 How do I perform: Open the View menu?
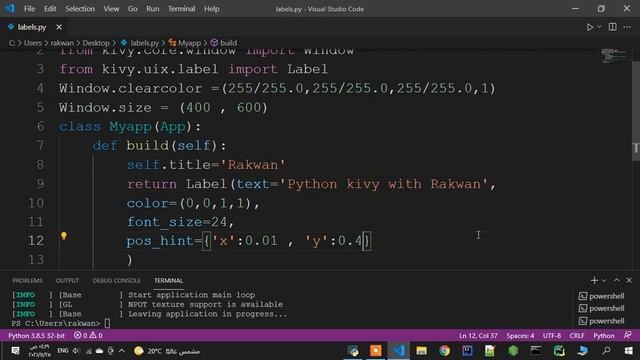(x=111, y=9)
